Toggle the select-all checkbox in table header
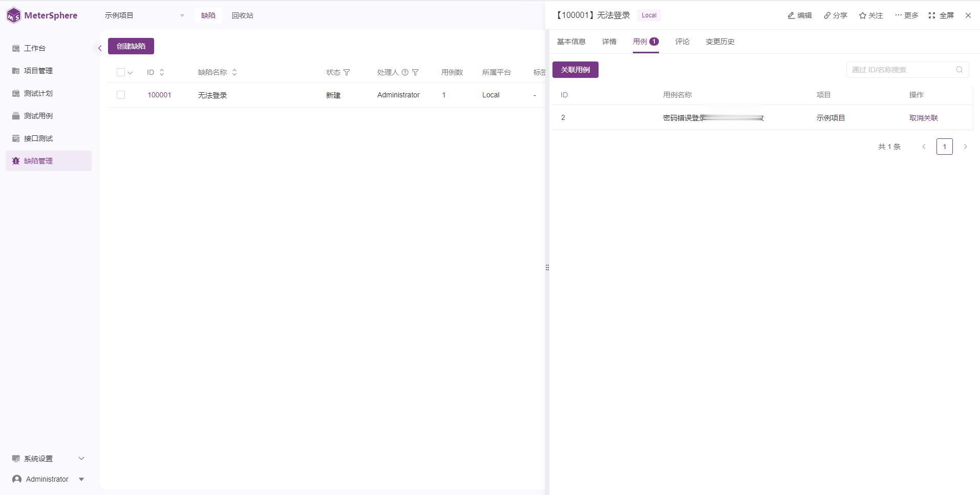This screenshot has width=980, height=495. click(121, 72)
